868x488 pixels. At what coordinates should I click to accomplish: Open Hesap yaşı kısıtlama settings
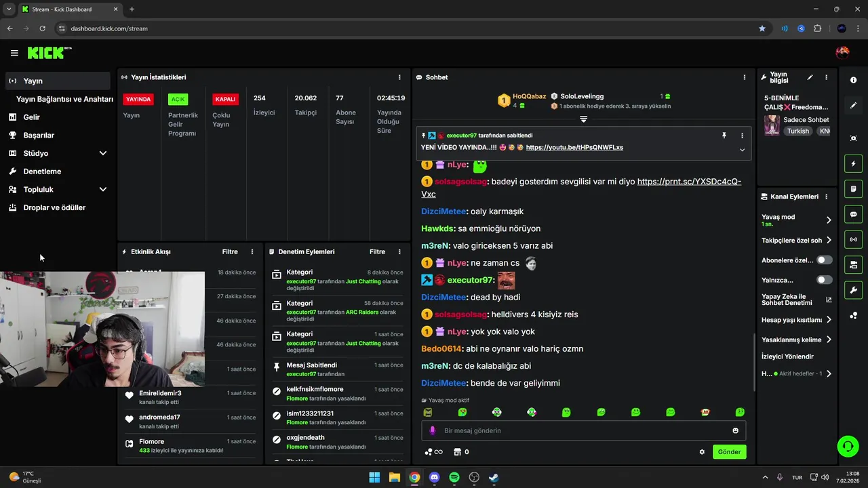point(829,320)
